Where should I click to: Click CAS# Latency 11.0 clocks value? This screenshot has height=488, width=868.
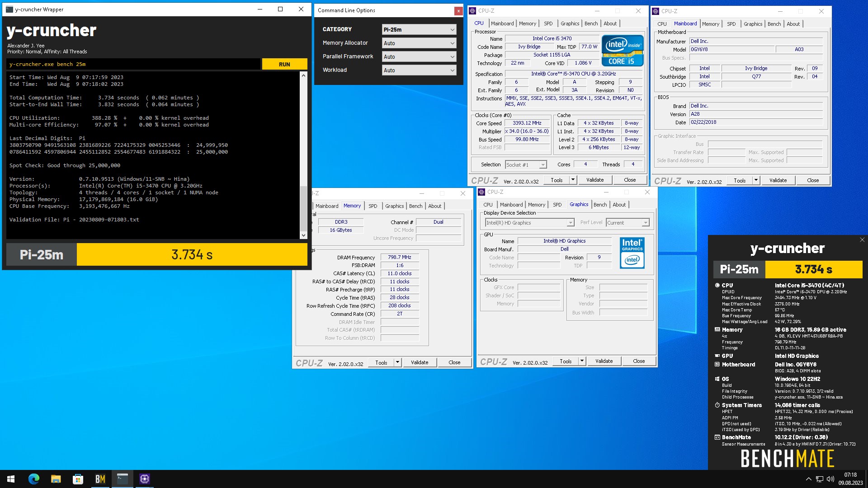coord(400,274)
